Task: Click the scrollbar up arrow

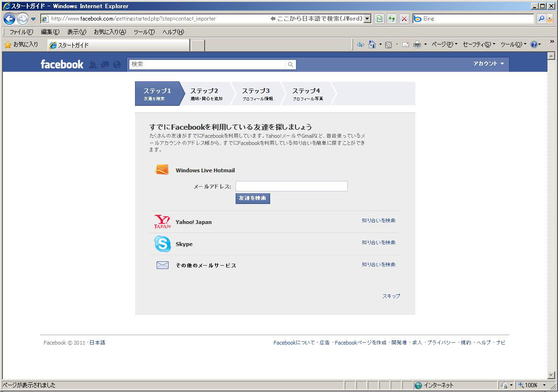Action: 551,56
